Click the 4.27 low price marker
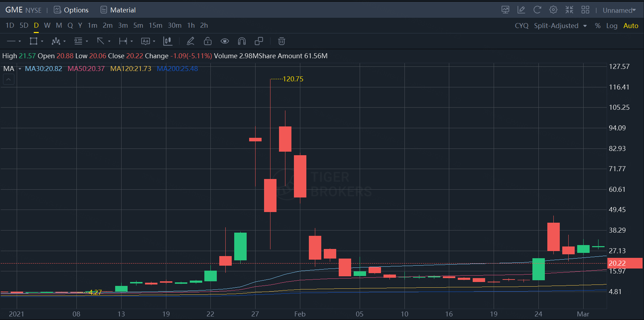 click(x=95, y=292)
